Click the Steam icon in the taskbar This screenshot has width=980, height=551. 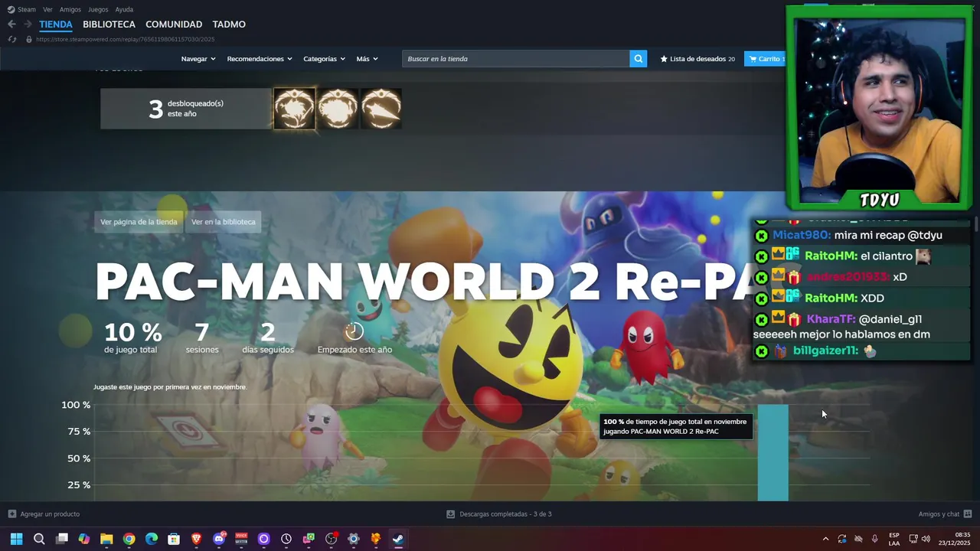(x=398, y=539)
